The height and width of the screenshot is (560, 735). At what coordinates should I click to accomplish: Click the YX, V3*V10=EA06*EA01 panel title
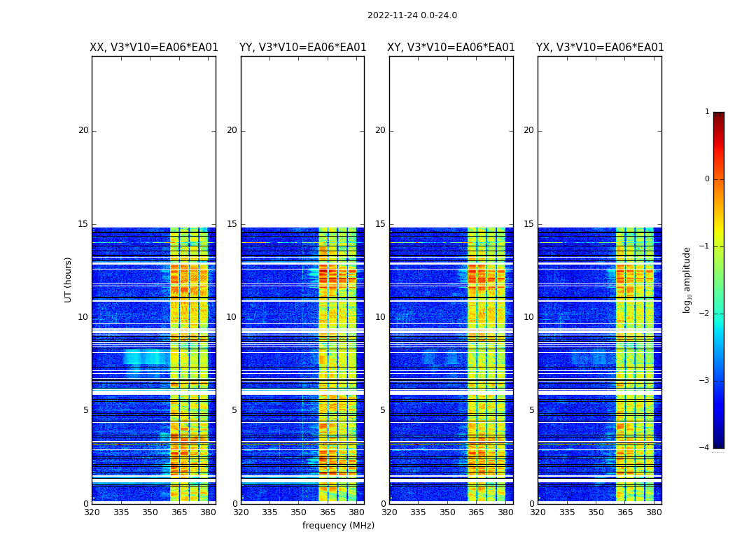pos(600,48)
